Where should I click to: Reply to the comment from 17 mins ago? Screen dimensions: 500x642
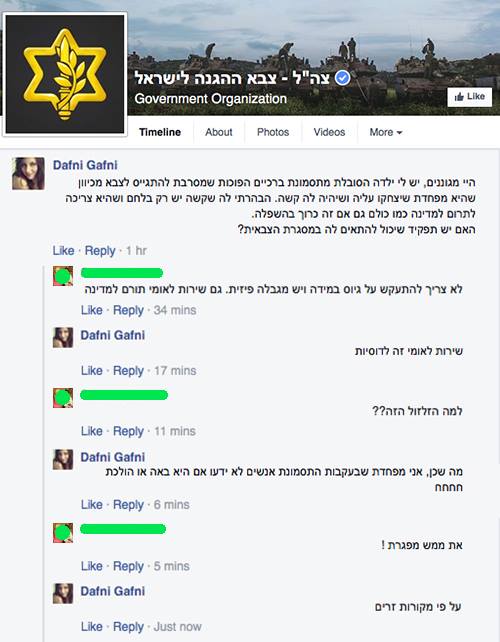click(128, 371)
